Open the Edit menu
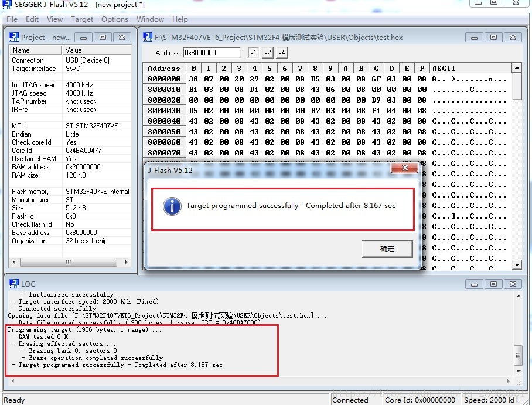The width and height of the screenshot is (532, 405). coord(32,19)
